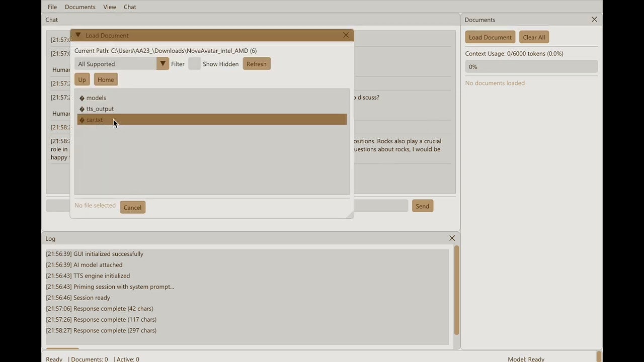
Task: Click the 'Active: 0' status entry
Action: point(128,359)
